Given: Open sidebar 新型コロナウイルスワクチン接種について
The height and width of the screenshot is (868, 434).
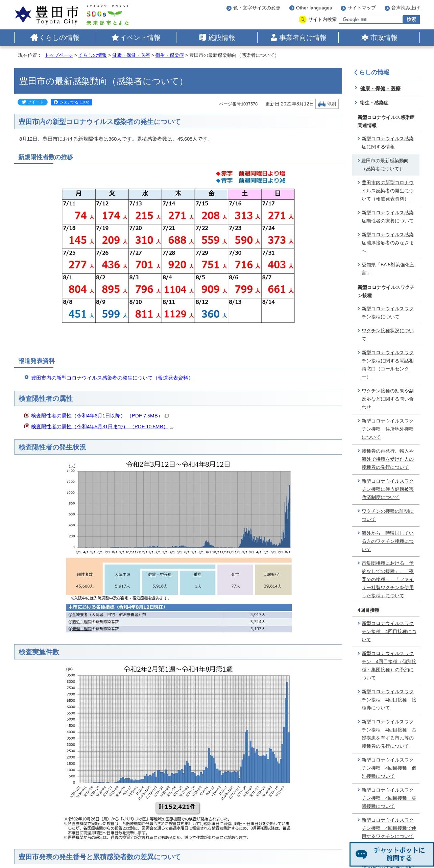Looking at the screenshot, I should click(x=387, y=313).
